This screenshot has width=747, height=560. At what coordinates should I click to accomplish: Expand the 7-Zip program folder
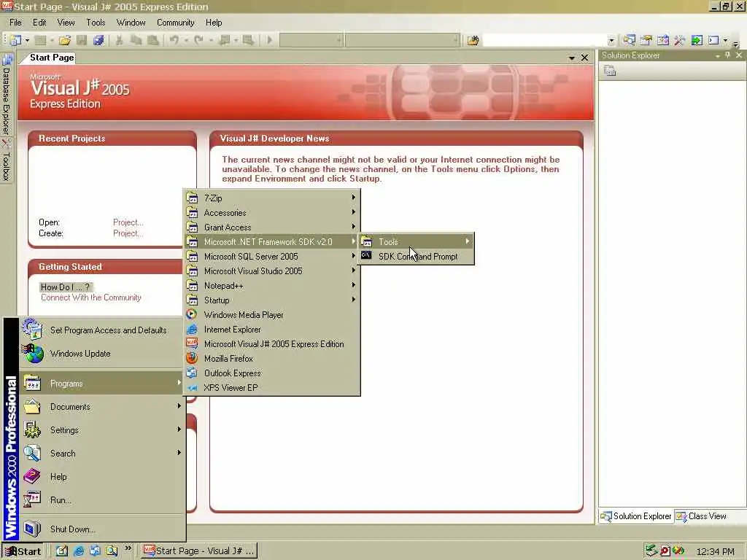click(x=271, y=198)
